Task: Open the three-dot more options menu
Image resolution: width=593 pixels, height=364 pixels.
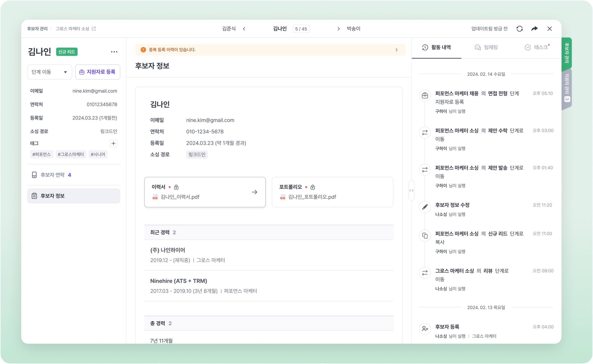Action: (x=114, y=52)
